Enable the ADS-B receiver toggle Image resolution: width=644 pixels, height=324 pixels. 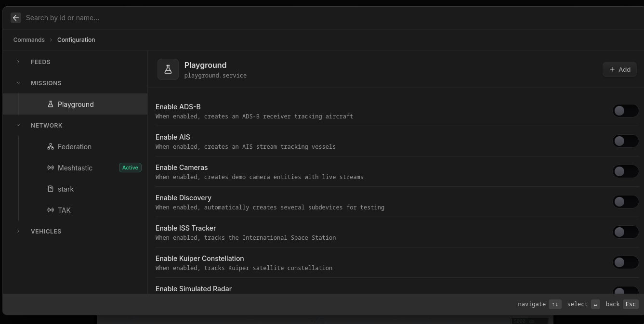coord(625,111)
